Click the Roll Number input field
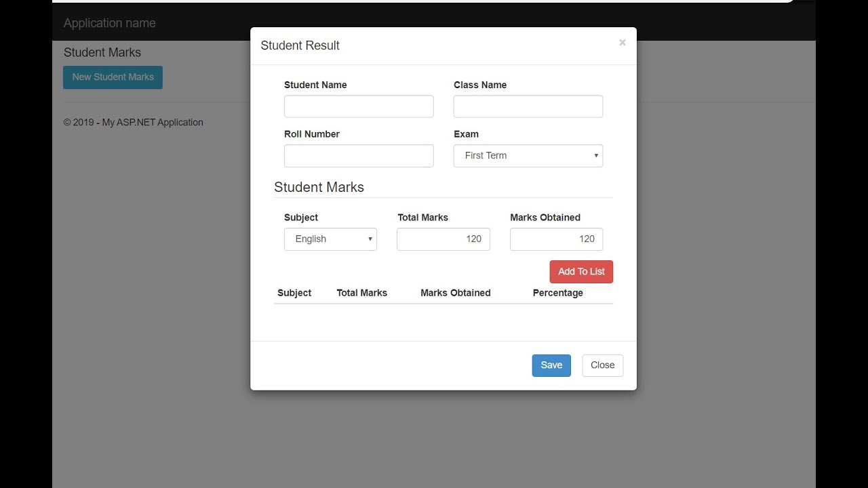 tap(359, 156)
